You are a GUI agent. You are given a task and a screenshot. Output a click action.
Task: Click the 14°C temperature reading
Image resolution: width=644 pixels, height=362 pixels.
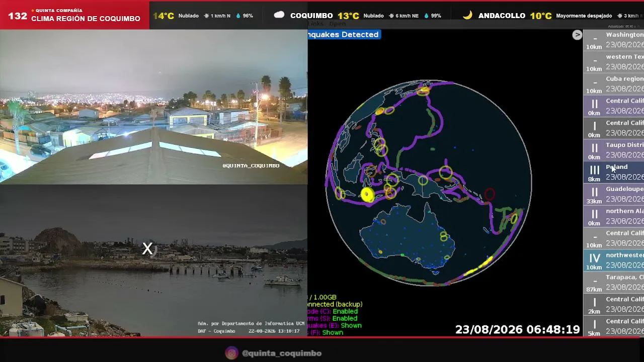(x=164, y=16)
